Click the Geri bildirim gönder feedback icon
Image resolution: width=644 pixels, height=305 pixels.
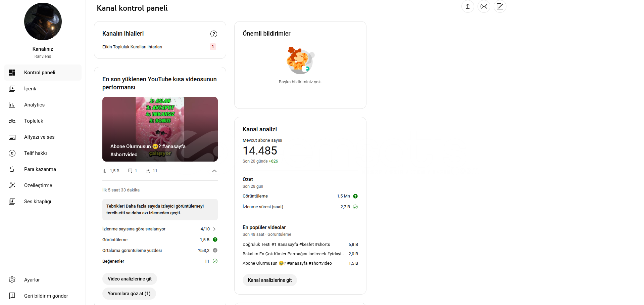click(12, 296)
